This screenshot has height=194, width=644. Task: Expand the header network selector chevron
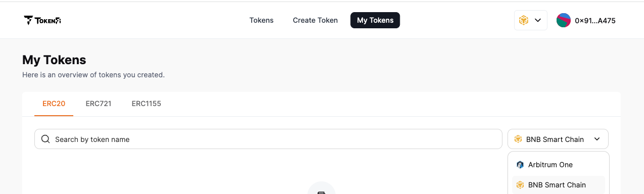[x=538, y=20]
